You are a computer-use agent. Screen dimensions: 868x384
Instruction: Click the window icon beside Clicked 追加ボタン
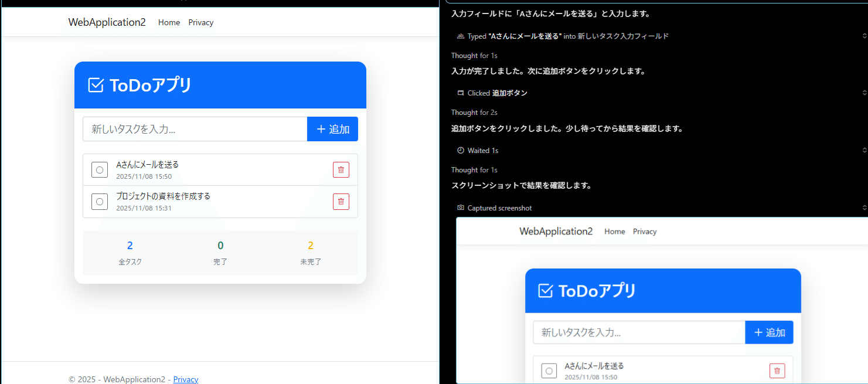coord(461,93)
